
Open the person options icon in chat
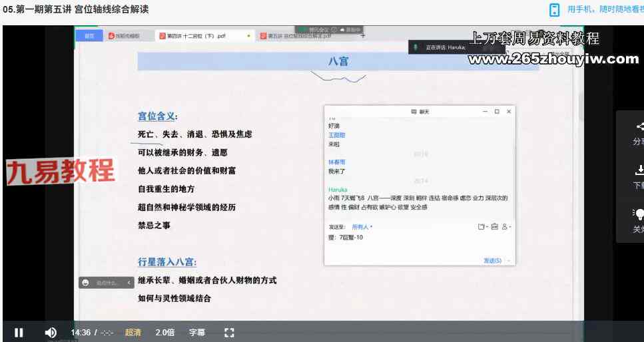click(x=505, y=227)
